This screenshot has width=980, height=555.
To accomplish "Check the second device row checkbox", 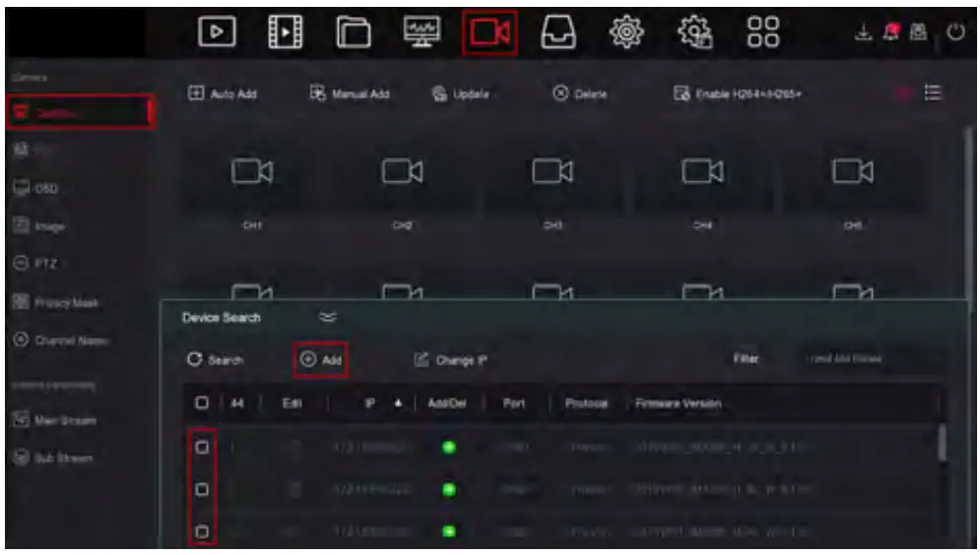I will point(202,489).
